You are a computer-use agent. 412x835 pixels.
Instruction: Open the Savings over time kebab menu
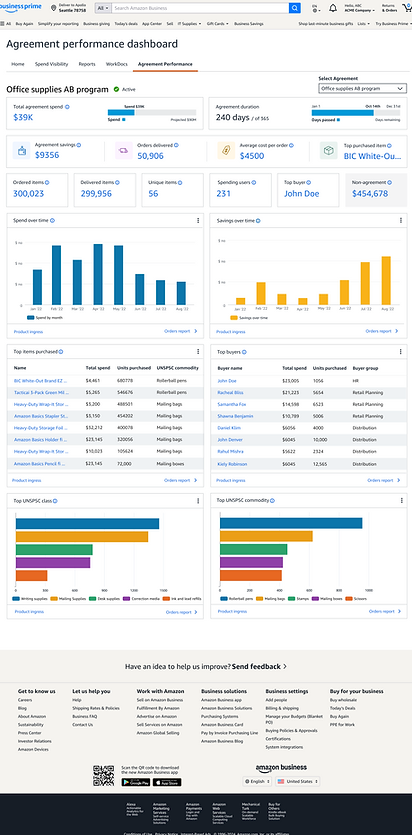[x=401, y=220]
